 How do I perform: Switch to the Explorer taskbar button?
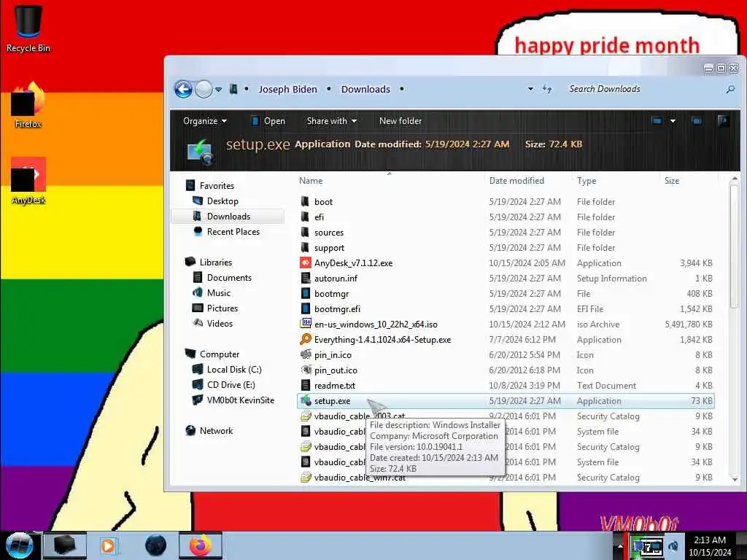[65, 545]
